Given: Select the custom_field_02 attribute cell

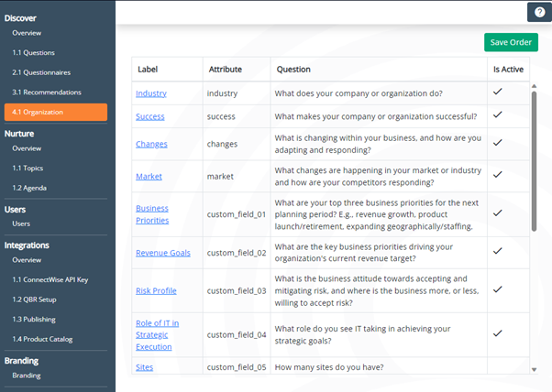Looking at the screenshot, I should pyautogui.click(x=237, y=253).
